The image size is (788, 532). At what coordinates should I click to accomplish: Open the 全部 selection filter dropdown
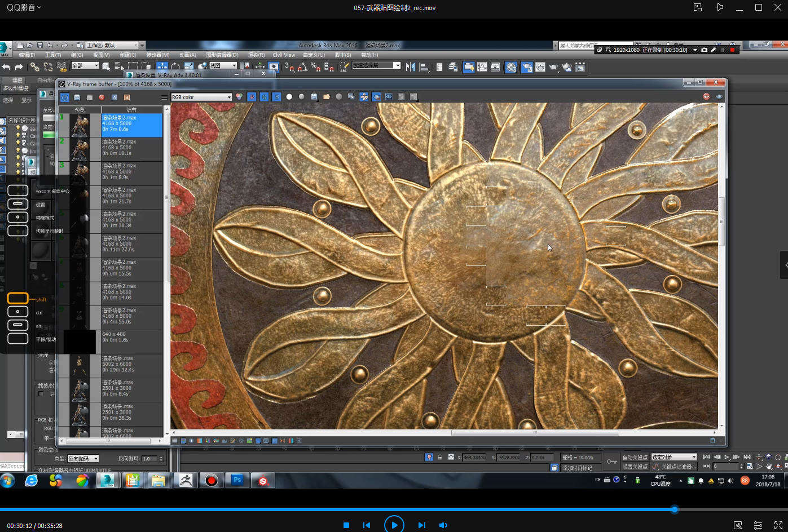point(85,66)
